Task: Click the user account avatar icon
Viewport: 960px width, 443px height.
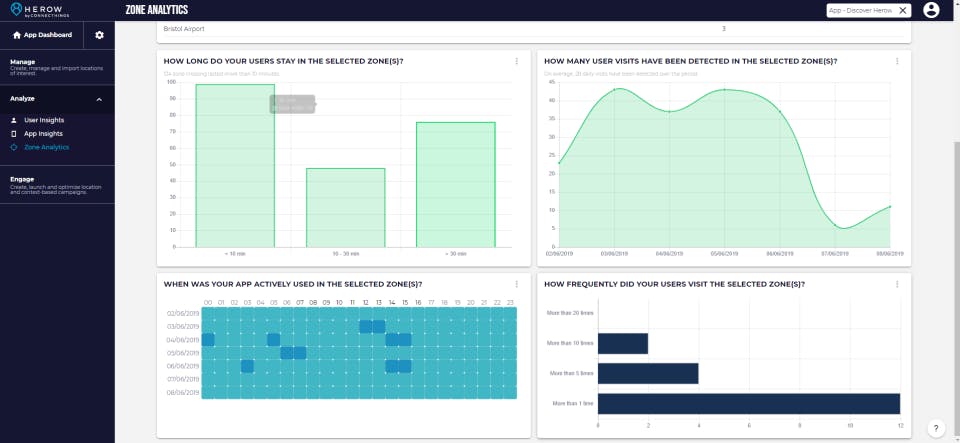Action: click(931, 10)
